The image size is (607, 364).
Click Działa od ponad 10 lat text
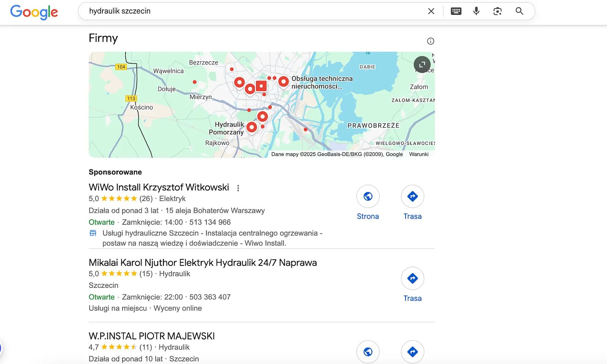(126, 359)
